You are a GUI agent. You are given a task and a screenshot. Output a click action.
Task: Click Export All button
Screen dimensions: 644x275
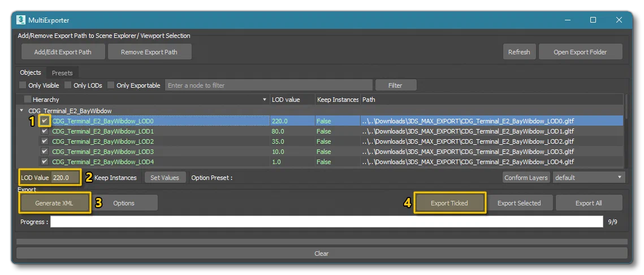tap(589, 203)
